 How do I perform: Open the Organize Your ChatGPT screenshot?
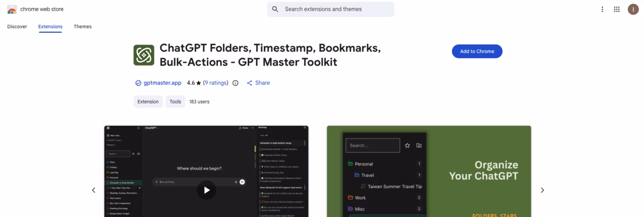tap(429, 171)
